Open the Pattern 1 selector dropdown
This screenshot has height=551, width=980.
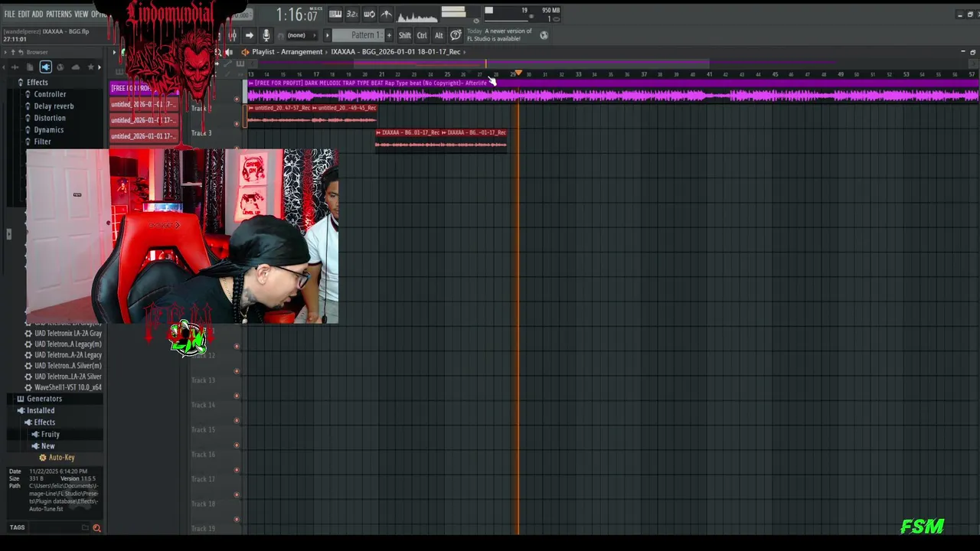[358, 35]
